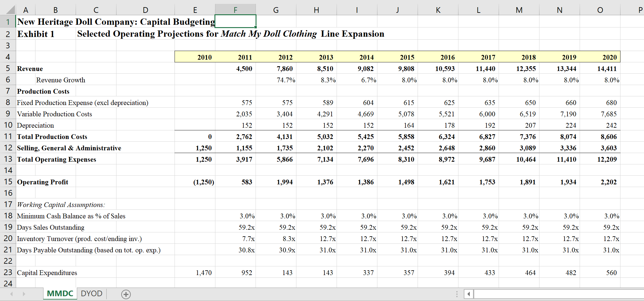This screenshot has height=301, width=644.
Task: Click inventory turnover value 7.7x
Action: 248,239
